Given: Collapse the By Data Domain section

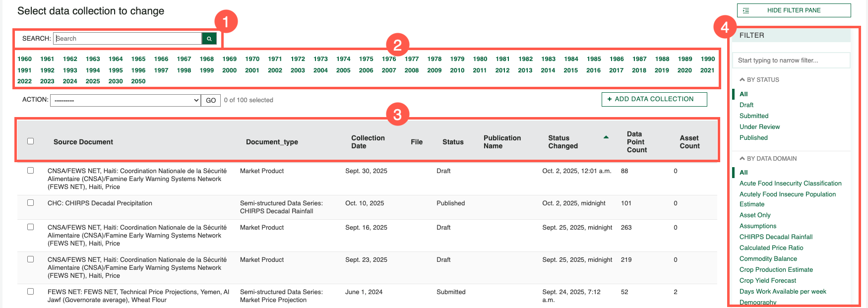Looking at the screenshot, I should tap(742, 159).
